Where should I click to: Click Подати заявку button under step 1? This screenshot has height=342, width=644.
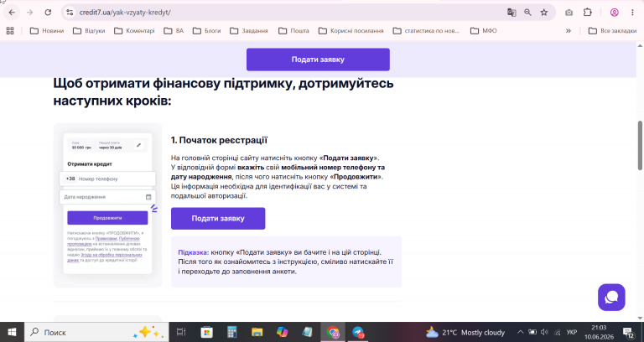click(218, 219)
